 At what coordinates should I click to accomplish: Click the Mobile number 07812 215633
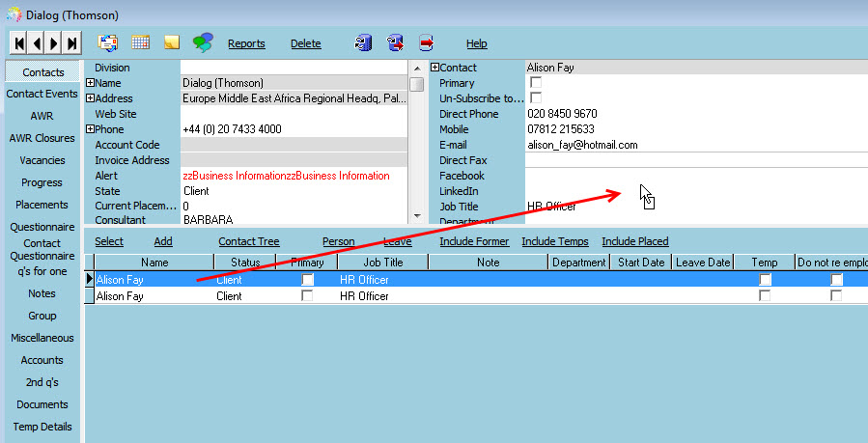point(561,129)
